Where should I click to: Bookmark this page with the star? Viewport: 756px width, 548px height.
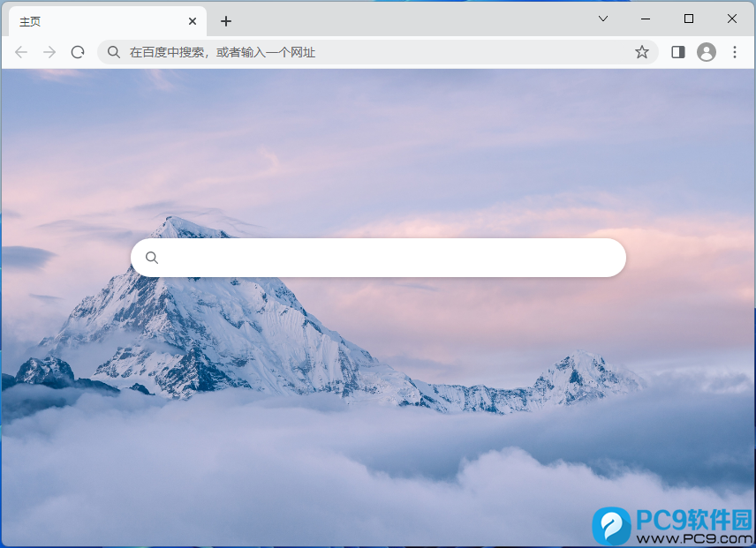click(x=642, y=52)
